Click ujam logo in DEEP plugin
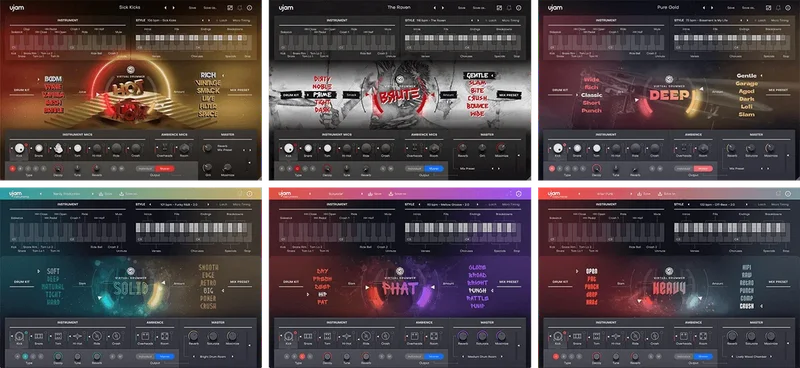 (x=555, y=8)
